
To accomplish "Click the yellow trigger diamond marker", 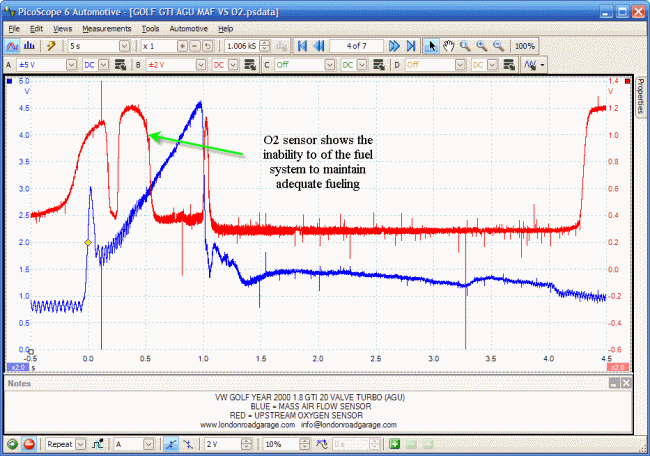I will 88,243.
